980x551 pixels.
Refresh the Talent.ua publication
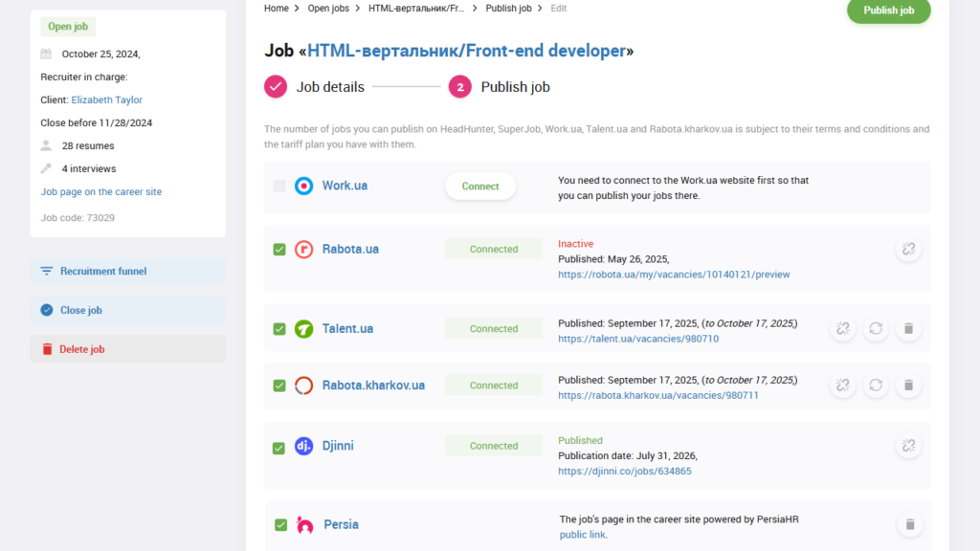[x=876, y=329]
